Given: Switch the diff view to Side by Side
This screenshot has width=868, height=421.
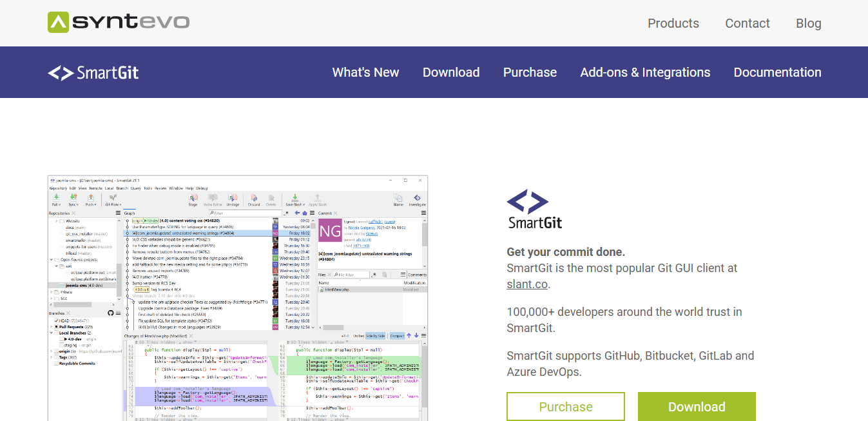Looking at the screenshot, I should (376, 336).
